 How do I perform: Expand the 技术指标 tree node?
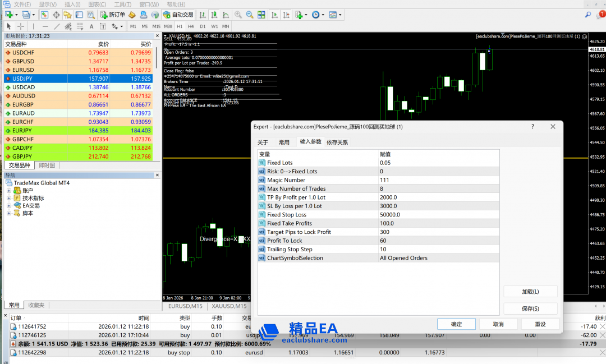point(9,198)
